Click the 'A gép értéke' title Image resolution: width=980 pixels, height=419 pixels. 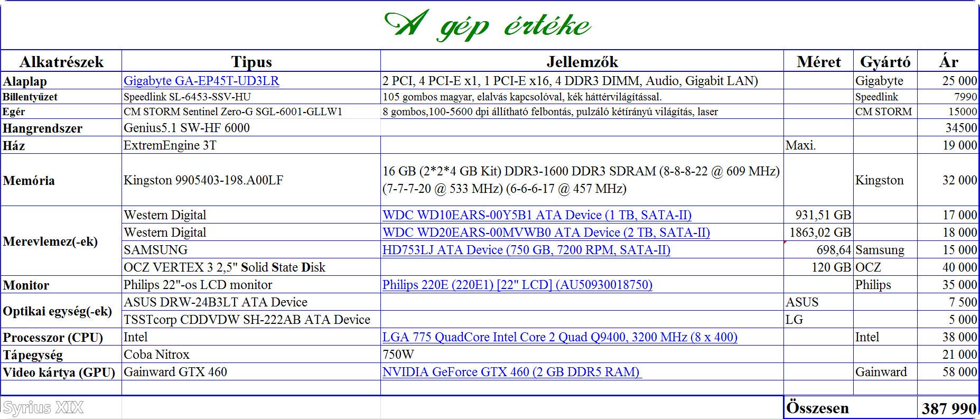[x=487, y=25]
